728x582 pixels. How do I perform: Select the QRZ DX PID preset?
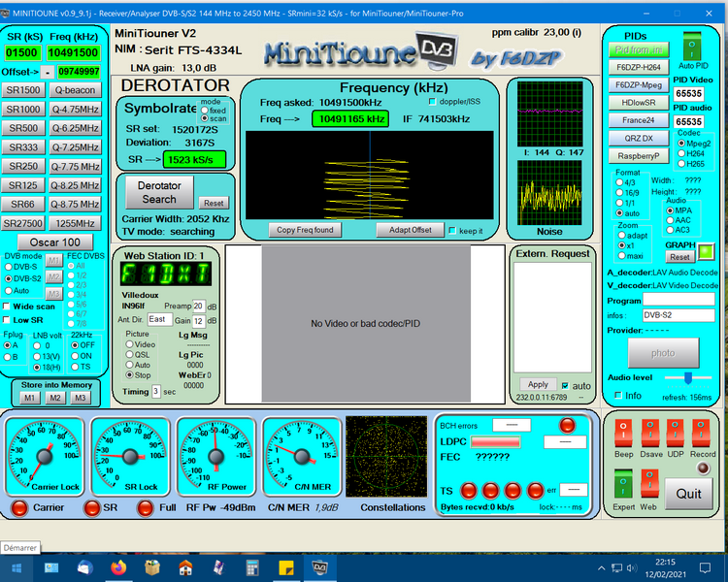[x=639, y=139]
